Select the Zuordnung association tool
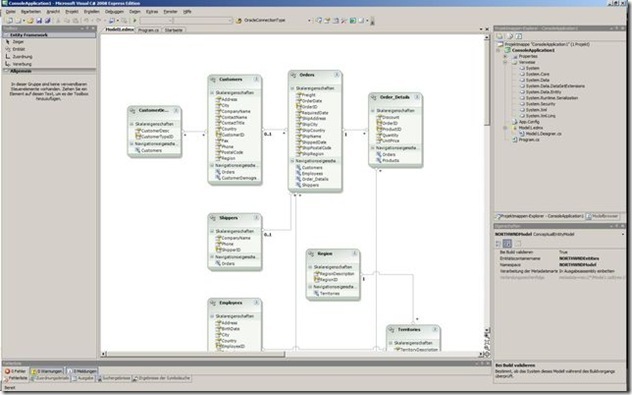This screenshot has height=395, width=632. [19, 56]
